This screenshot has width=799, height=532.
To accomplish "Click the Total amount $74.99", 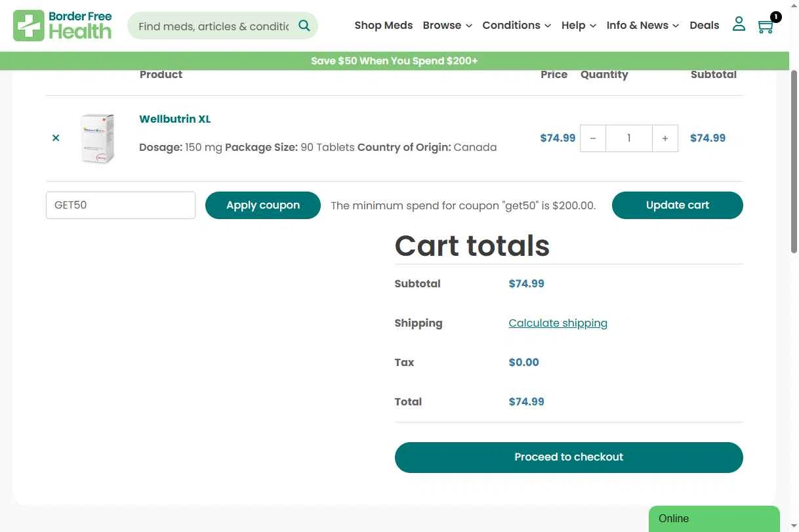I will 527,401.
